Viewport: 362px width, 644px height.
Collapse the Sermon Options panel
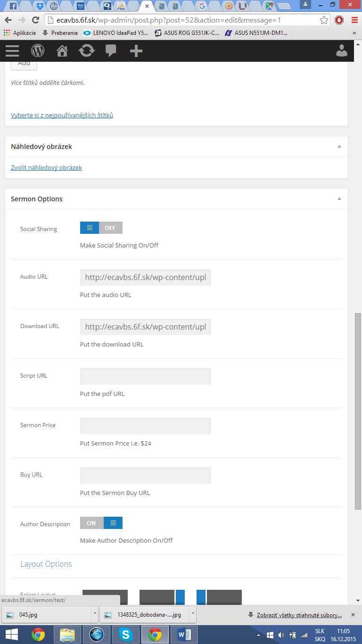click(x=339, y=199)
